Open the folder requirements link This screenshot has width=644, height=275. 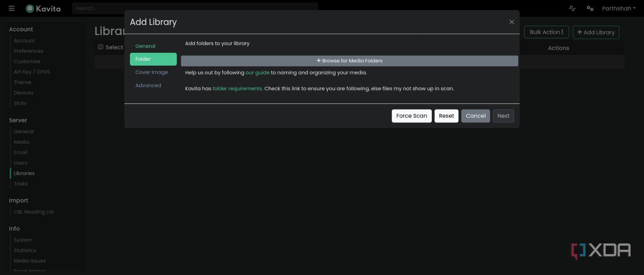click(x=237, y=89)
